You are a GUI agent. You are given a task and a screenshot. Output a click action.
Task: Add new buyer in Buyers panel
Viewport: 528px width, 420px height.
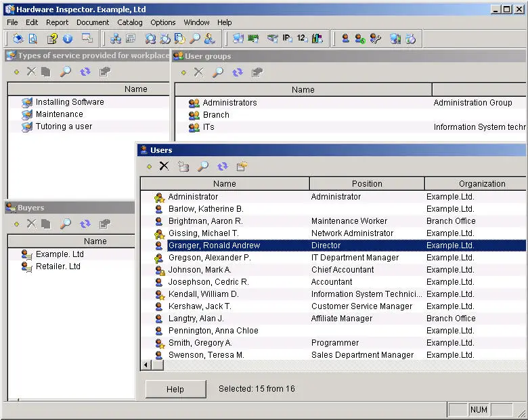(16, 224)
